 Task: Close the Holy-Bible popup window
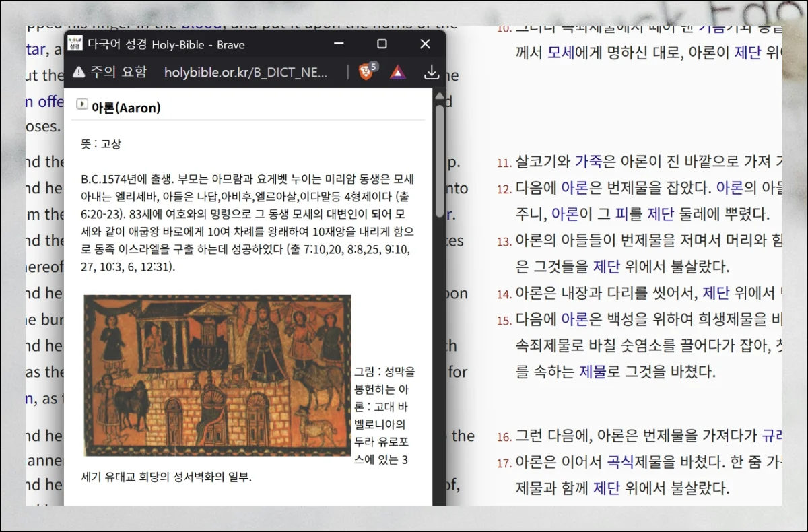tap(425, 44)
